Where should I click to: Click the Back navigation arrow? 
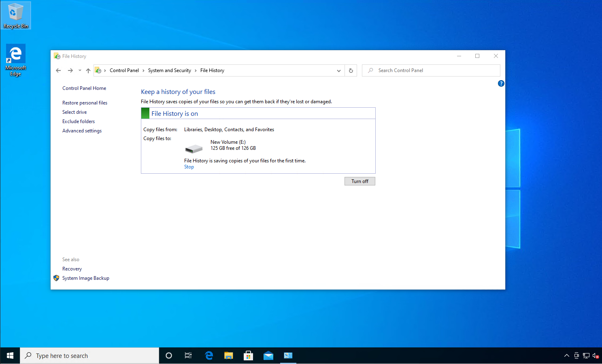click(58, 70)
